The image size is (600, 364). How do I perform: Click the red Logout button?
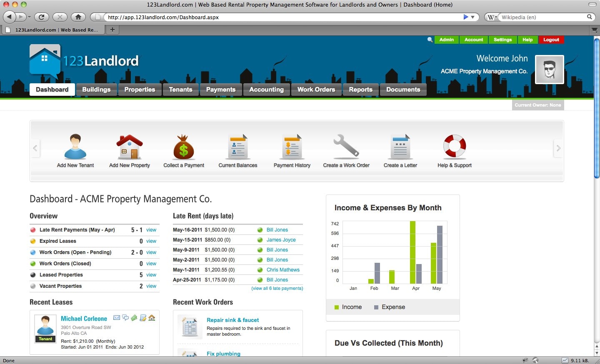click(551, 40)
